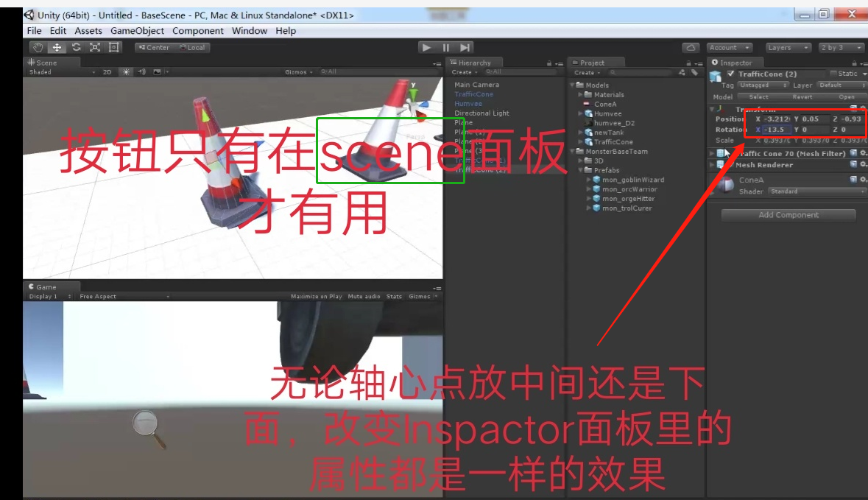Activate the Scale tool
Viewport: 868px width, 500px height.
[94, 47]
